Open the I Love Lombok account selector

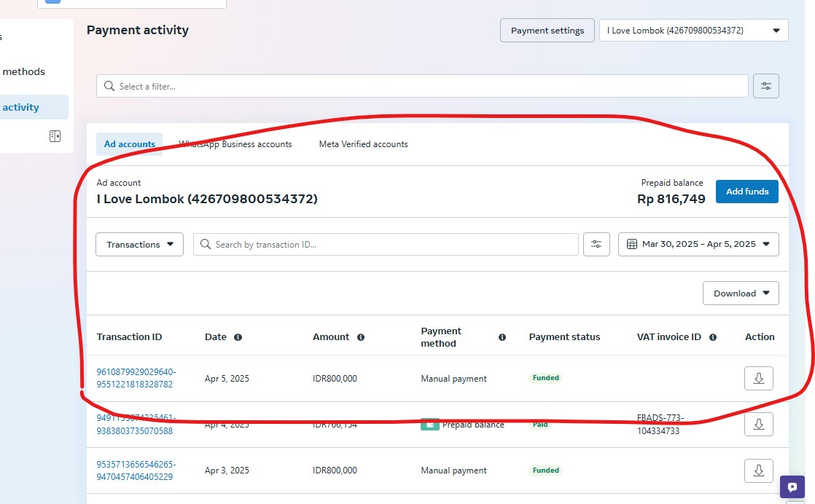693,31
